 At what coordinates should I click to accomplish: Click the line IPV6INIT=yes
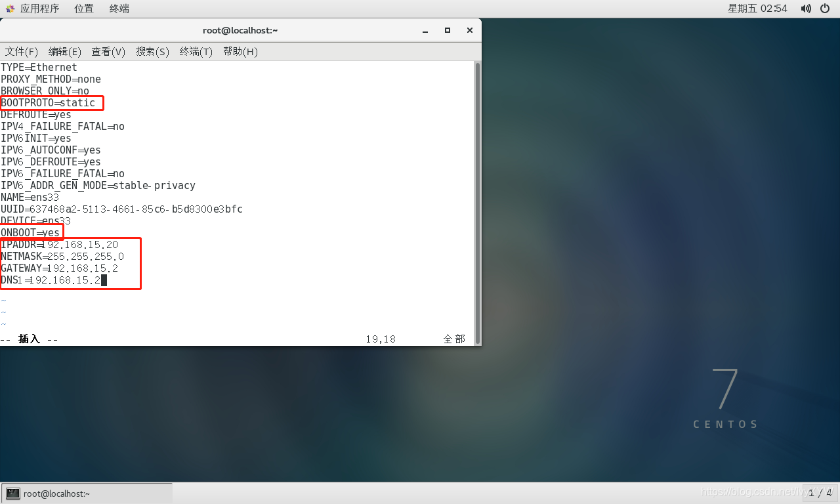click(x=36, y=138)
